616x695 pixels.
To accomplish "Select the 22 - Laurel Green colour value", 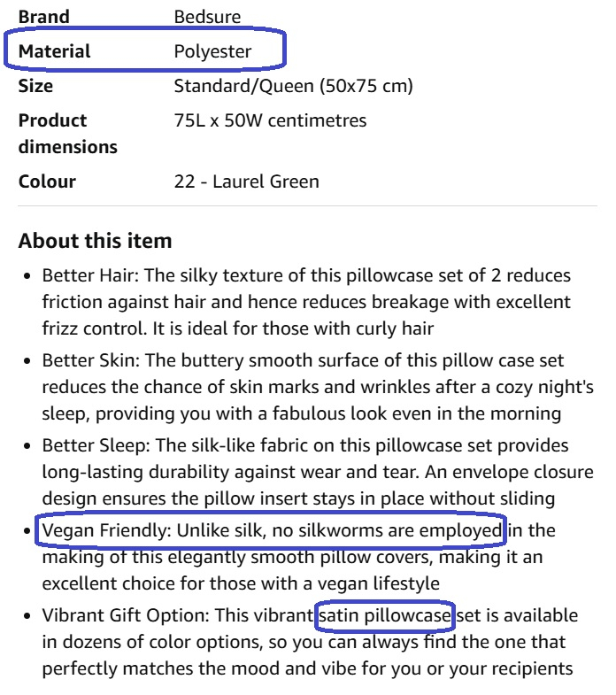I will [x=246, y=181].
